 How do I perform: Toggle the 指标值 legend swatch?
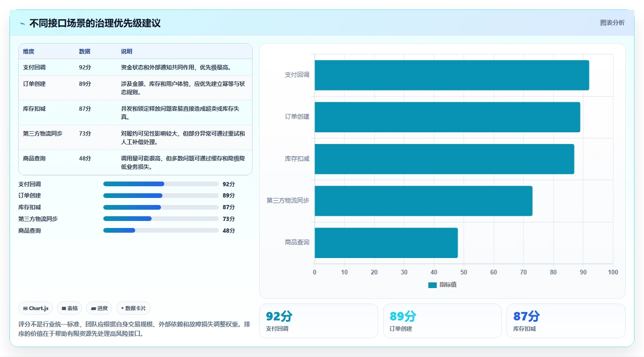432,285
